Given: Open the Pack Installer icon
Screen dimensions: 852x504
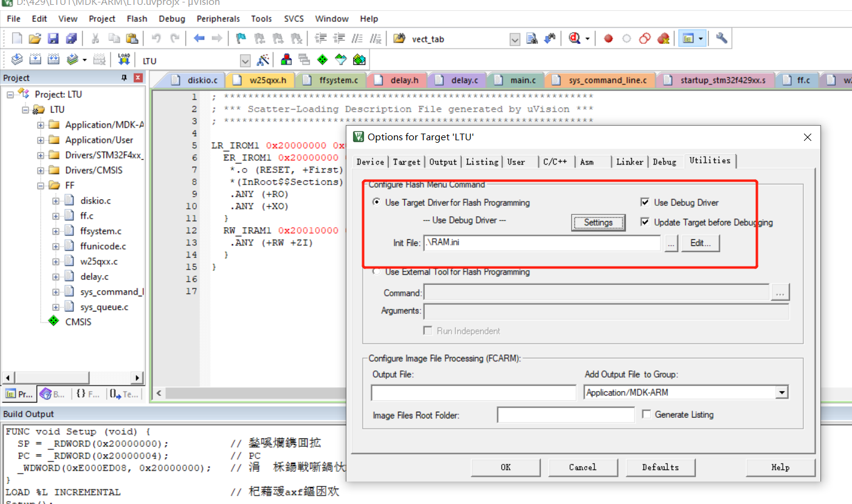Looking at the screenshot, I should (359, 60).
